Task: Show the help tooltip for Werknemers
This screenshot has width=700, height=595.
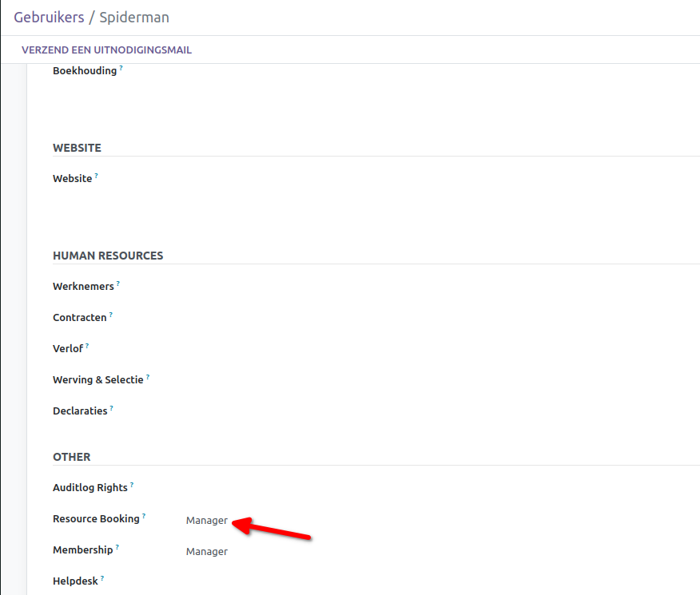Action: point(118,284)
